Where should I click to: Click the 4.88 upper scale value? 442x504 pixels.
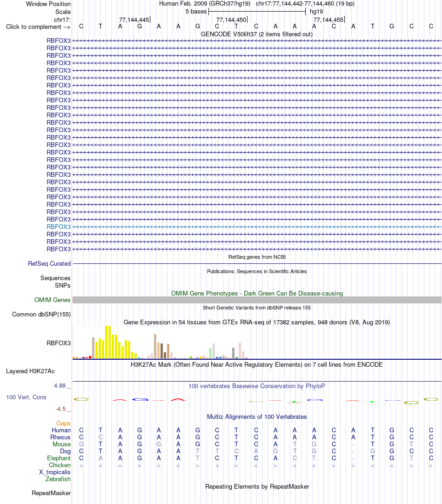click(x=60, y=386)
